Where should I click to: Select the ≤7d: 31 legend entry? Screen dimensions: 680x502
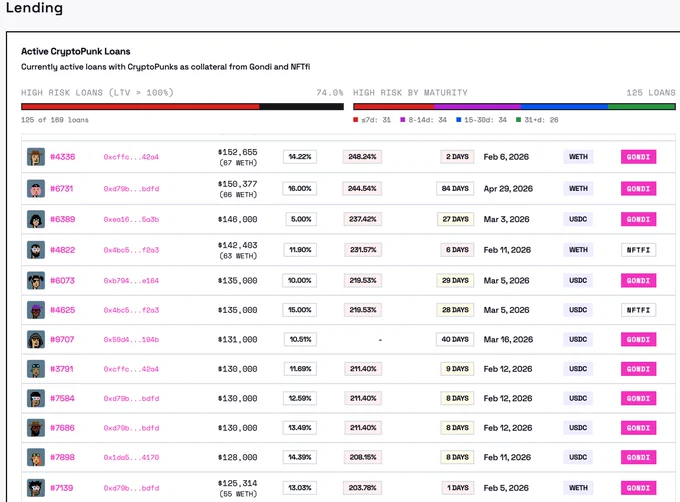[x=372, y=120]
